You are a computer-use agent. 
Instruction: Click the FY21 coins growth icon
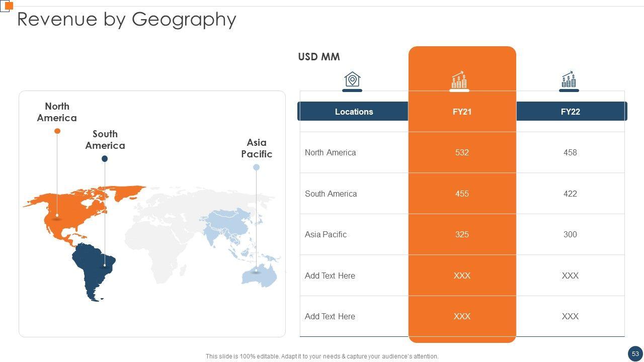459,80
